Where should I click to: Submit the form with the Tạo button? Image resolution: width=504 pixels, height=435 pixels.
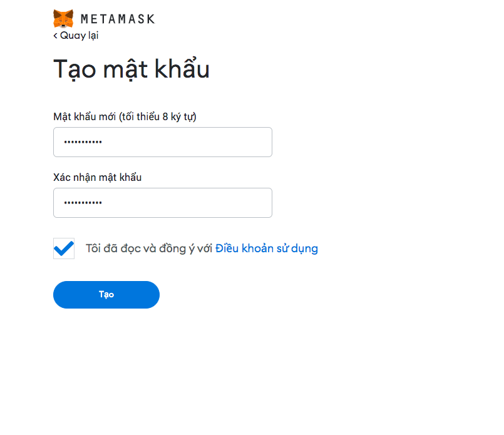click(106, 294)
